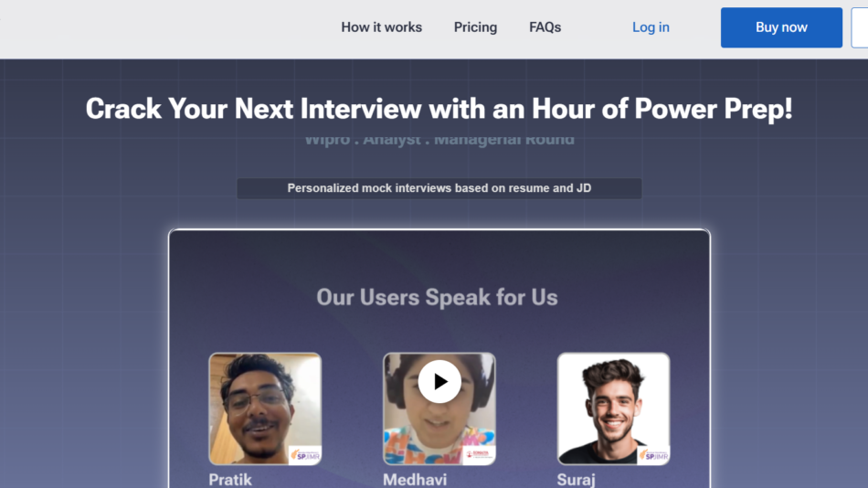
Task: Click Sonata logo badge on Medhavi's photo
Action: pos(479,455)
